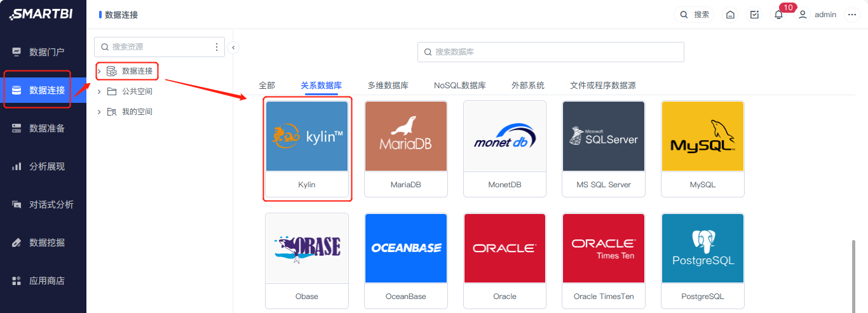The image size is (868, 313).
Task: Click the SMARTBI logo
Action: point(41,14)
